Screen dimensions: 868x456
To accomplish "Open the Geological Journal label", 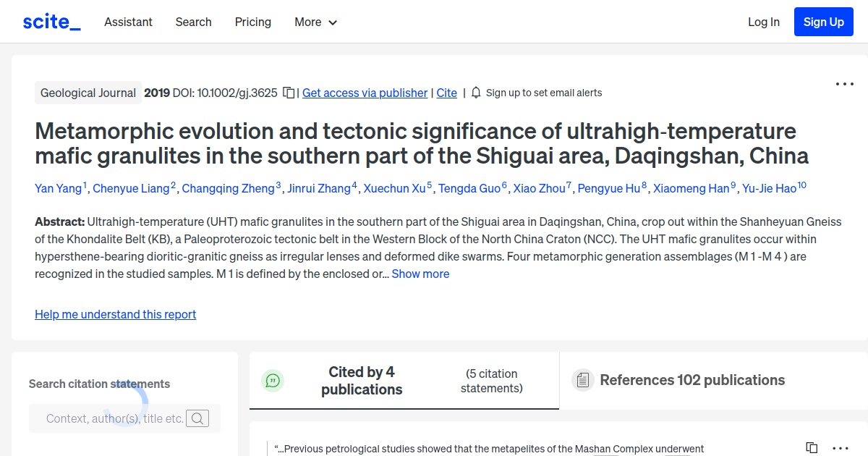I will tap(88, 93).
